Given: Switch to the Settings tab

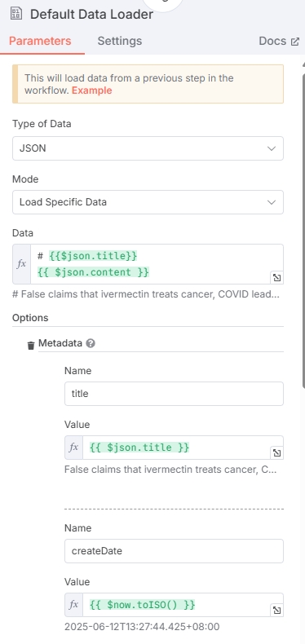Looking at the screenshot, I should click(x=120, y=41).
